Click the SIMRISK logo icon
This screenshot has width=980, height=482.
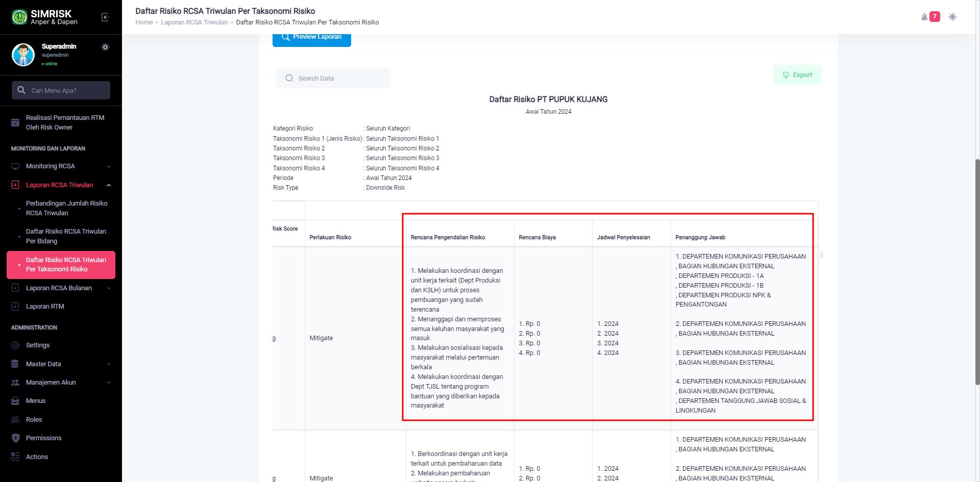click(x=19, y=17)
